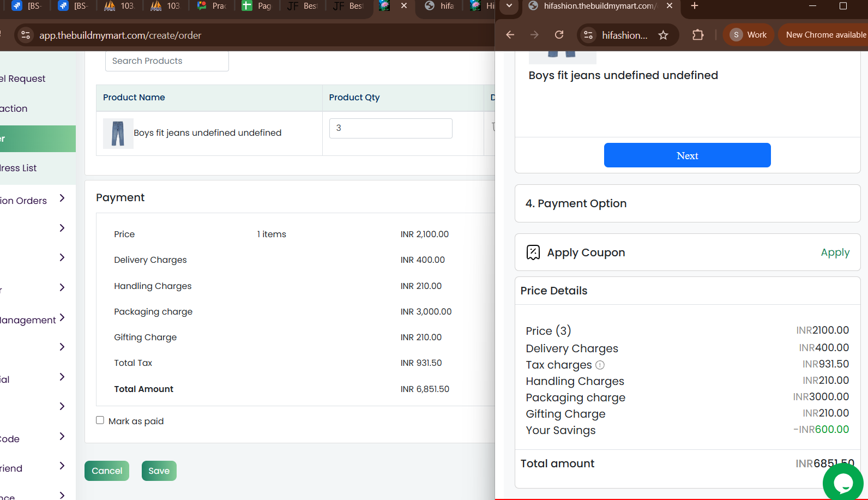The image size is (868, 500).
Task: Expand the Management sidebar chevron
Action: [x=62, y=317]
